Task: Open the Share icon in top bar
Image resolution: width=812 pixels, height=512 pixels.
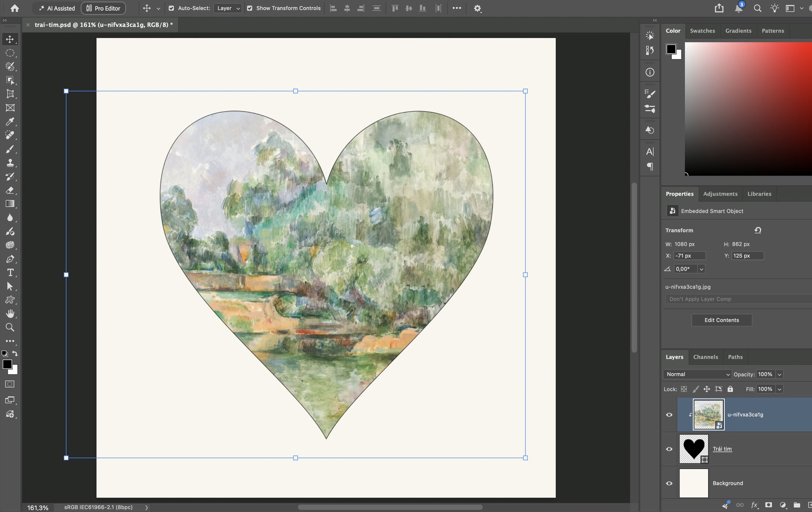Action: point(719,8)
